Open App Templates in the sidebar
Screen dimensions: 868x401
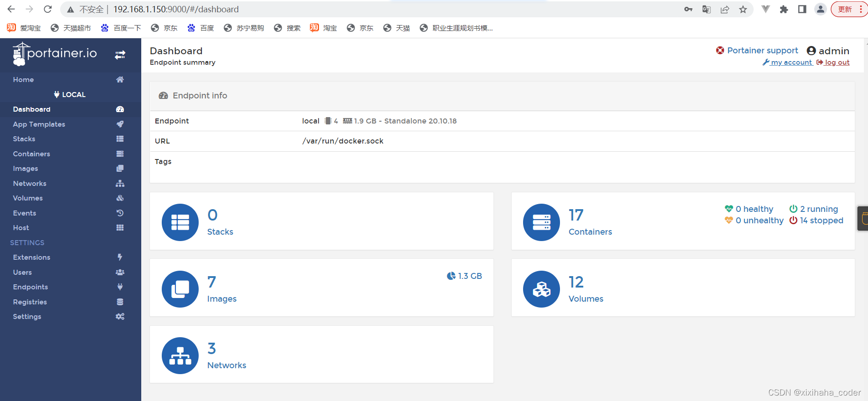(x=71, y=124)
